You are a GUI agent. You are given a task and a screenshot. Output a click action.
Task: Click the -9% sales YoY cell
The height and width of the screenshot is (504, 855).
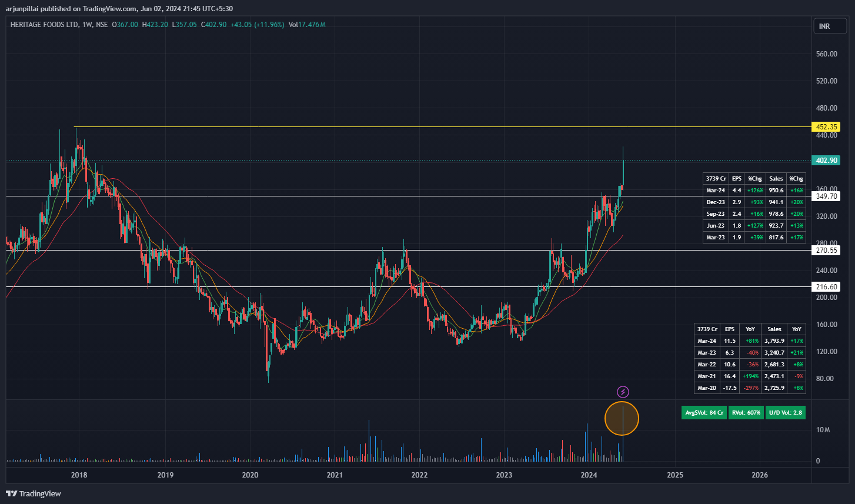point(797,376)
